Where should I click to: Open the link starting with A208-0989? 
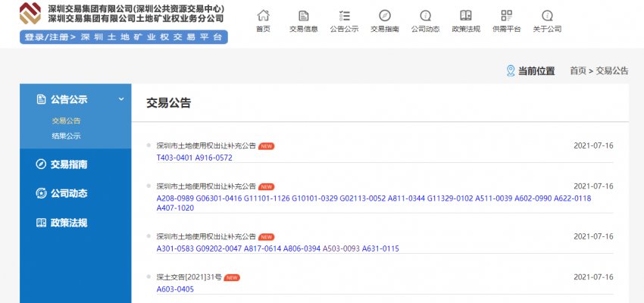(374, 203)
